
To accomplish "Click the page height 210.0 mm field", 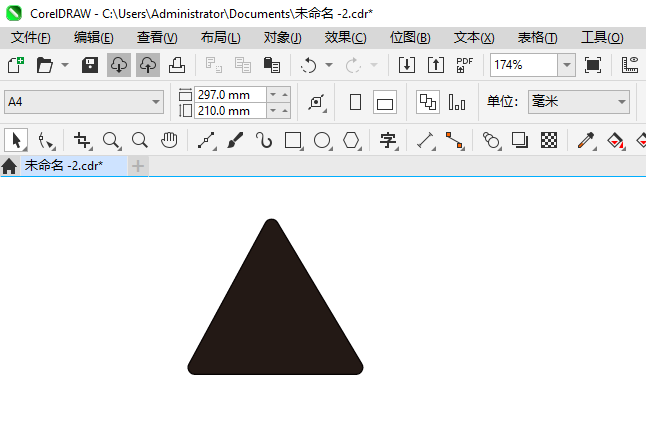I will pyautogui.click(x=230, y=111).
